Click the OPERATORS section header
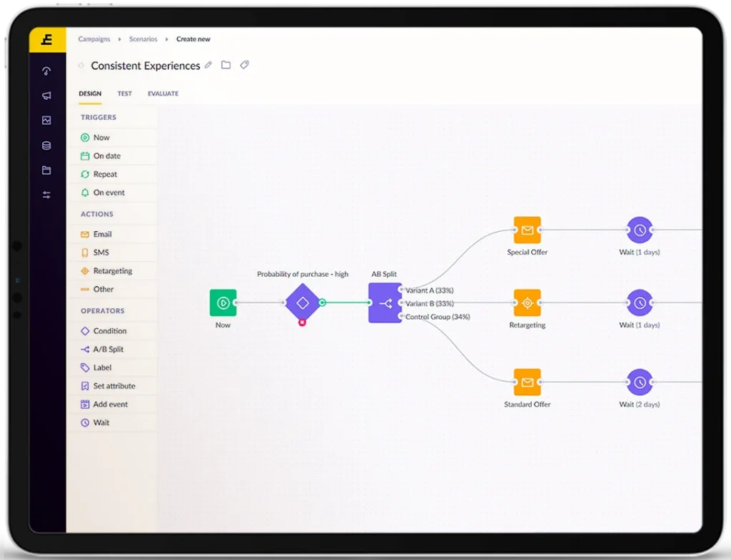 103,311
